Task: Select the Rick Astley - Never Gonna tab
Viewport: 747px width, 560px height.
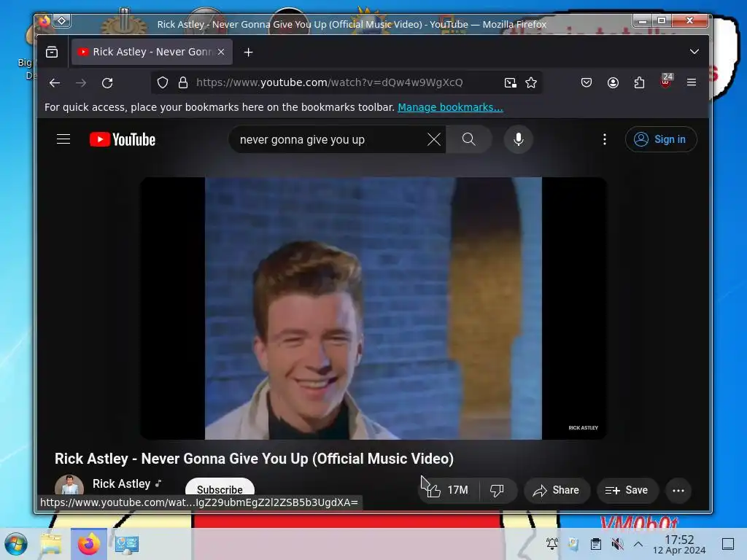Action: coord(152,52)
